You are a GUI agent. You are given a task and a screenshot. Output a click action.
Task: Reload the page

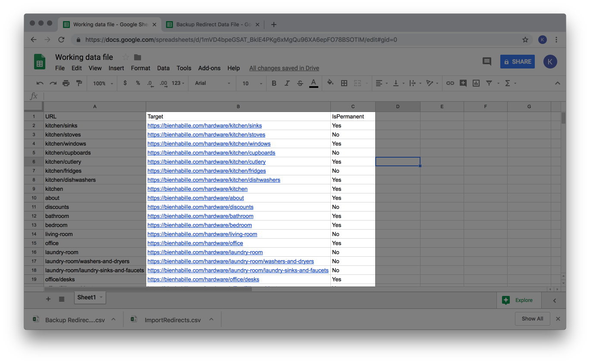pyautogui.click(x=61, y=40)
